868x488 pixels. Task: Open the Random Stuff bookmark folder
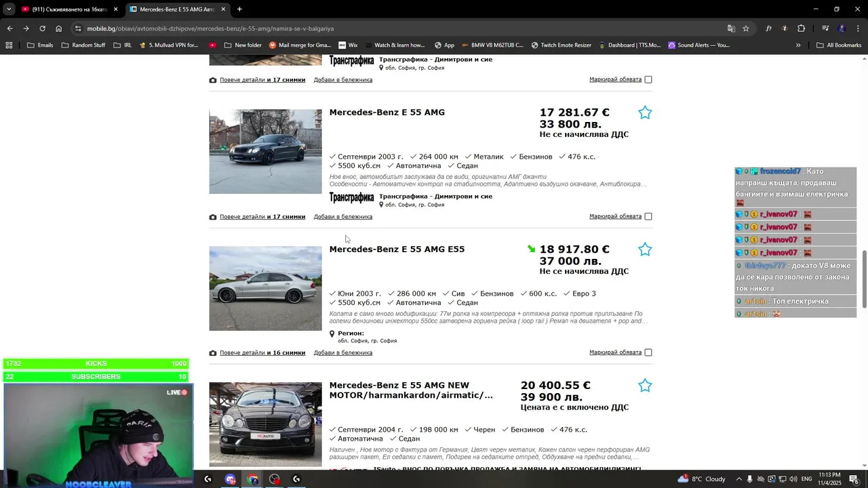click(83, 45)
